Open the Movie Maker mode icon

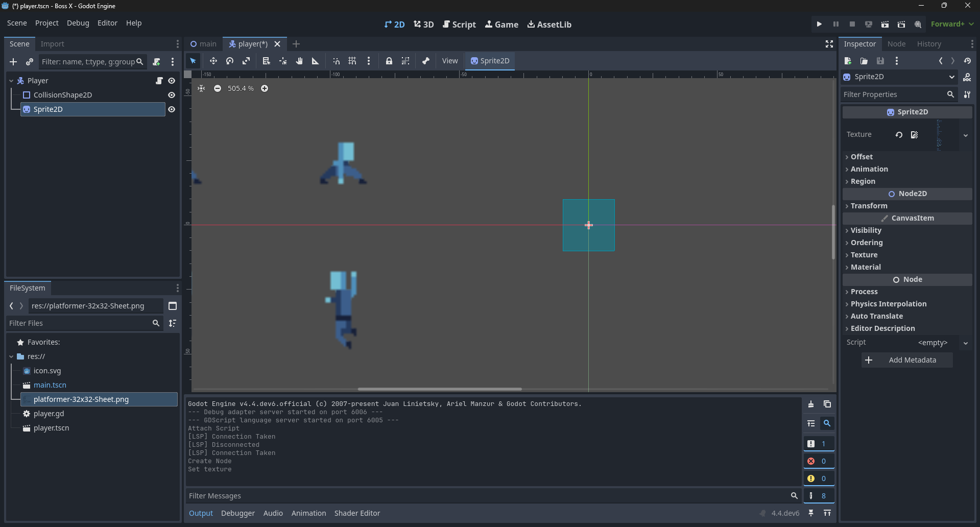click(918, 24)
